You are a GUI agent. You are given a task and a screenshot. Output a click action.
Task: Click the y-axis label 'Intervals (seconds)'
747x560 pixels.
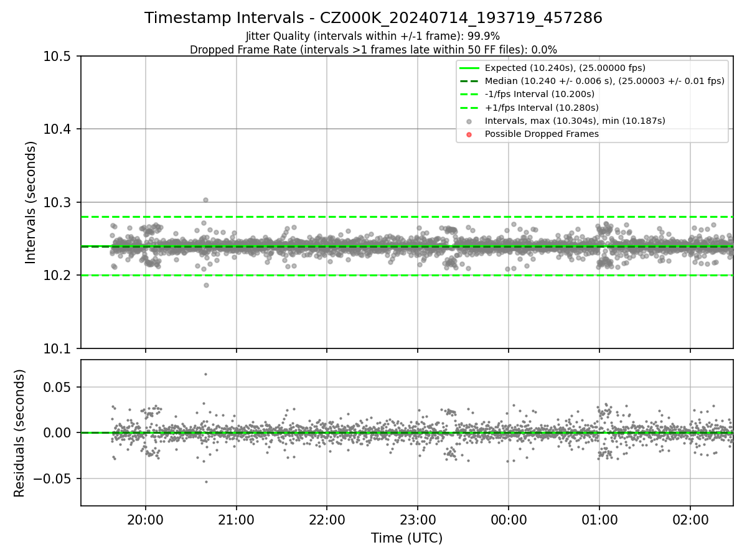31,202
